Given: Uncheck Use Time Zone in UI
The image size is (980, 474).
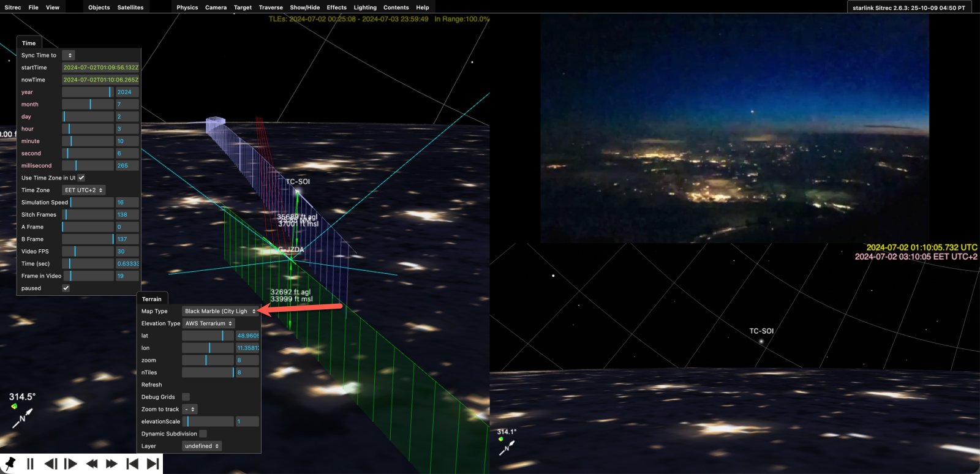Looking at the screenshot, I should click(x=81, y=178).
